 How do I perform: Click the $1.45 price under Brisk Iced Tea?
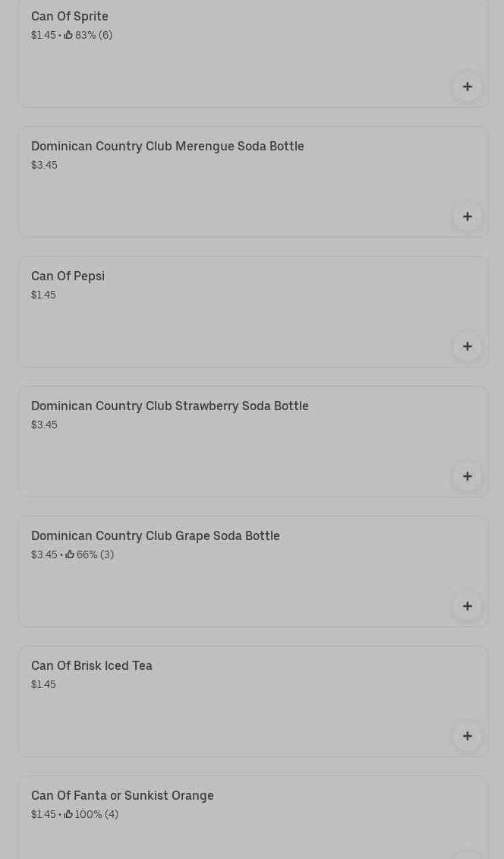pos(43,685)
